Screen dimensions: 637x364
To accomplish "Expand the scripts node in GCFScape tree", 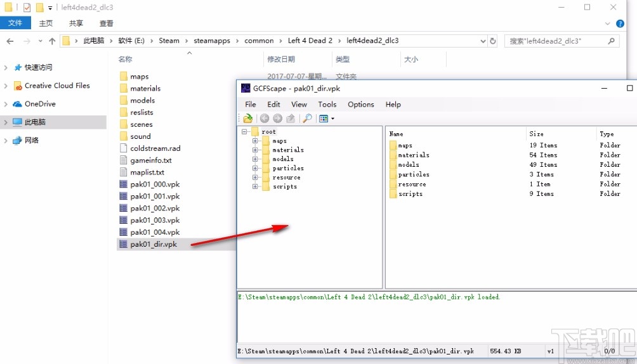I will [x=255, y=186].
